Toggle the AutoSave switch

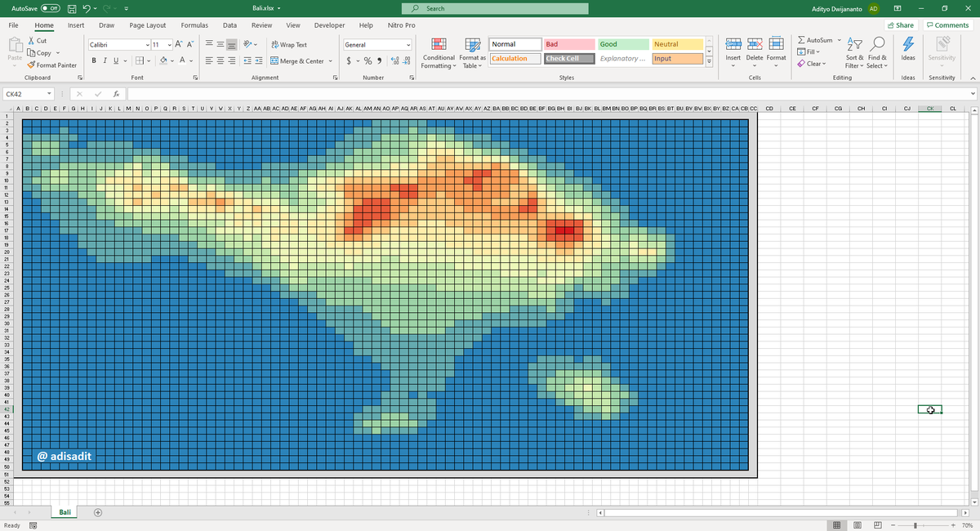51,8
